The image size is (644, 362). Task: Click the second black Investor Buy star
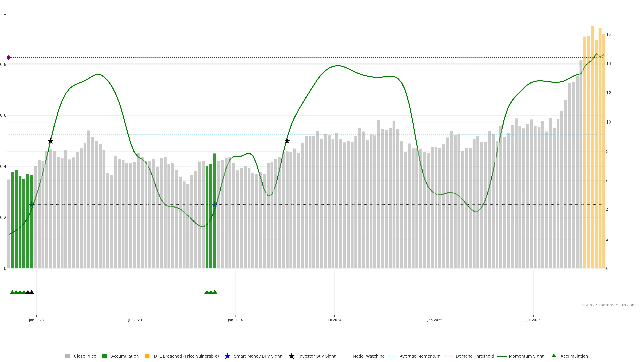[287, 141]
